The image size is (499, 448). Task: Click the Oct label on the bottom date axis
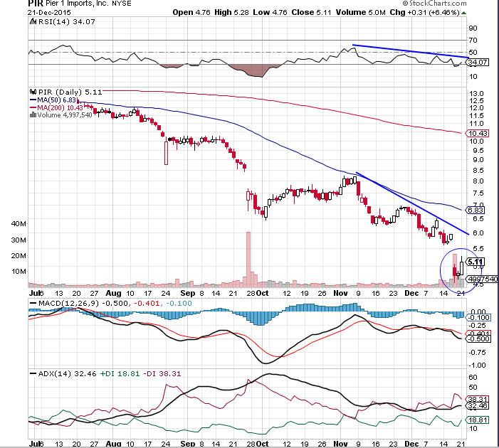(x=263, y=444)
